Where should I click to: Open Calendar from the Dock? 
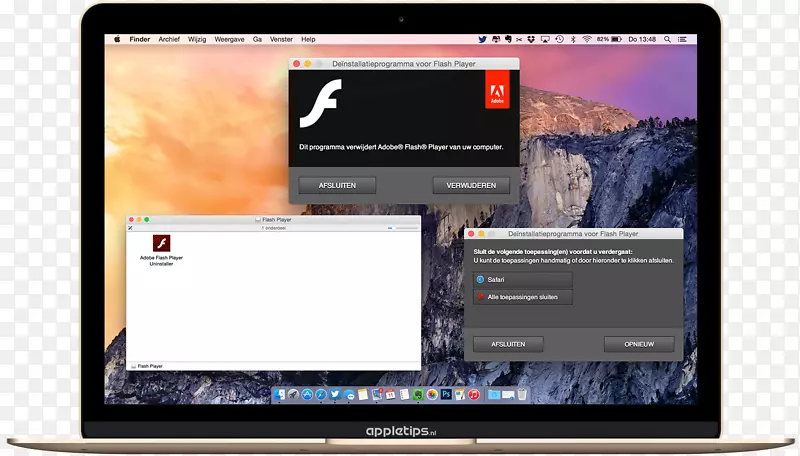[x=390, y=395]
